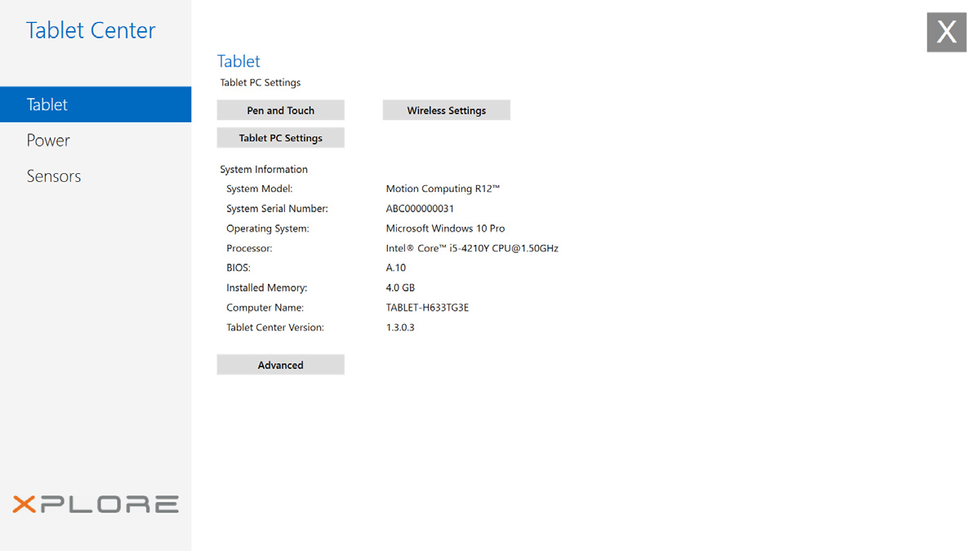
Task: Click the Tablet page heading
Action: coord(238,61)
